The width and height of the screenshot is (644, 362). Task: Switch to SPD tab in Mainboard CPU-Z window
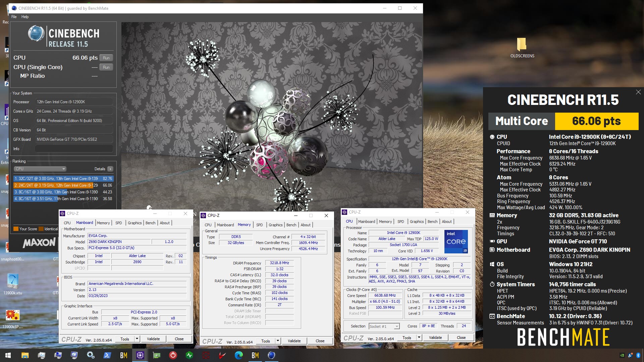pyautogui.click(x=119, y=223)
